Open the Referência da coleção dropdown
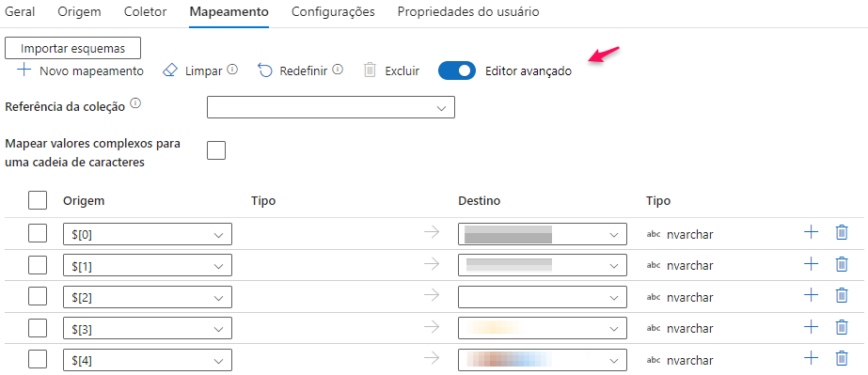This screenshot has width=868, height=375. click(x=330, y=107)
